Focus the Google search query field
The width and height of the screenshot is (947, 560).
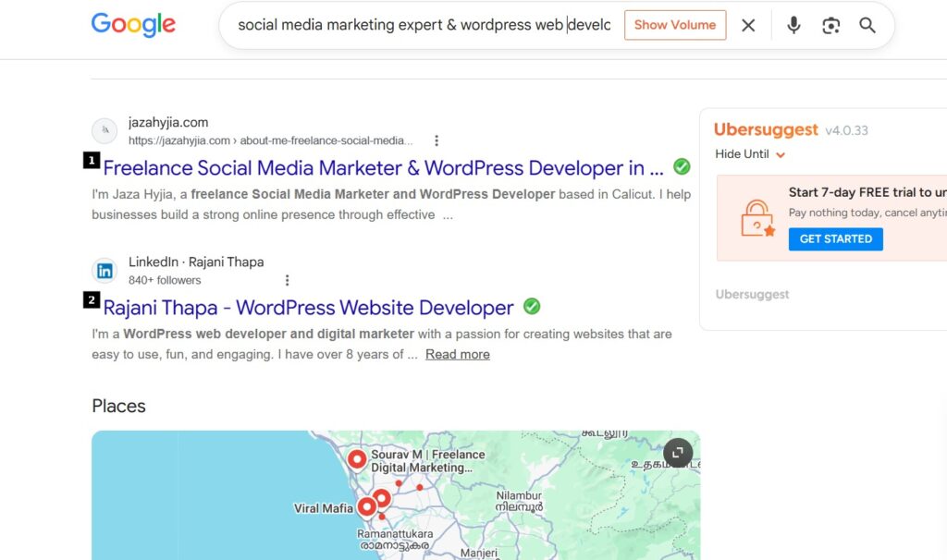point(424,25)
